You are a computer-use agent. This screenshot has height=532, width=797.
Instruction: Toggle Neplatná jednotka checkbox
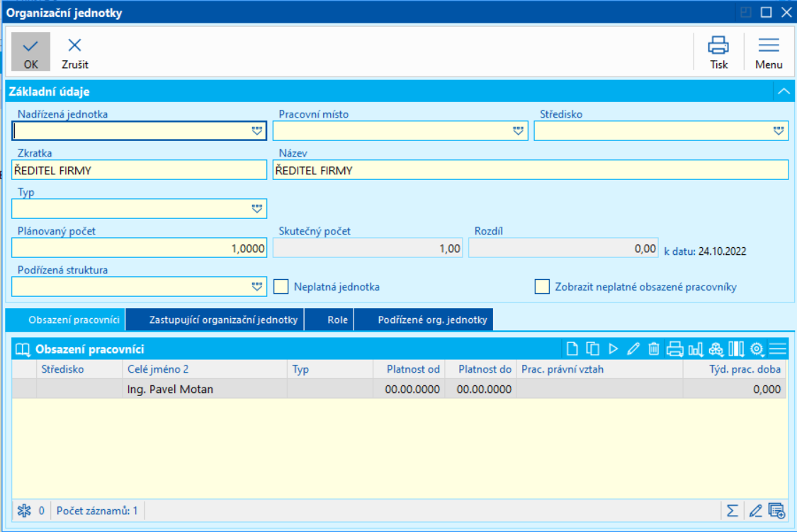[281, 287]
